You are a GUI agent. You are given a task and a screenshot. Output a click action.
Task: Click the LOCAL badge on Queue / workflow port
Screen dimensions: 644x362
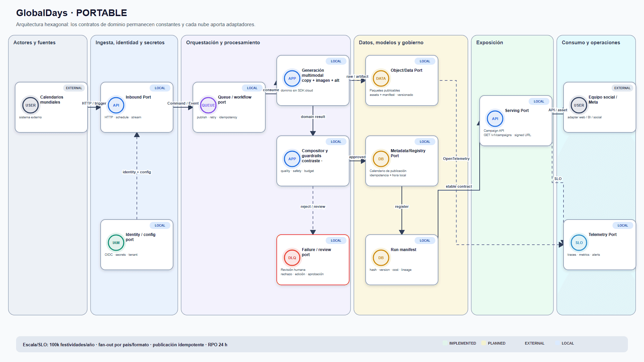coord(252,88)
